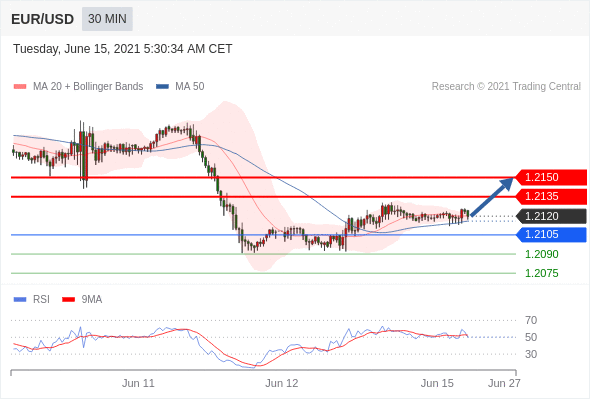The height and width of the screenshot is (400, 590).
Task: Click the Jun 27 date label
Action: (x=504, y=383)
